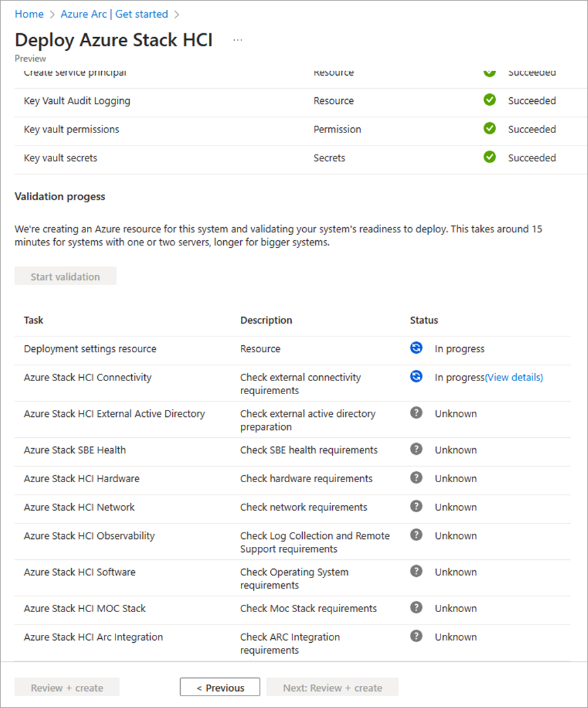Click the Permission description for Key vault permissions
Screen dimensions: 588x708
[x=337, y=130]
